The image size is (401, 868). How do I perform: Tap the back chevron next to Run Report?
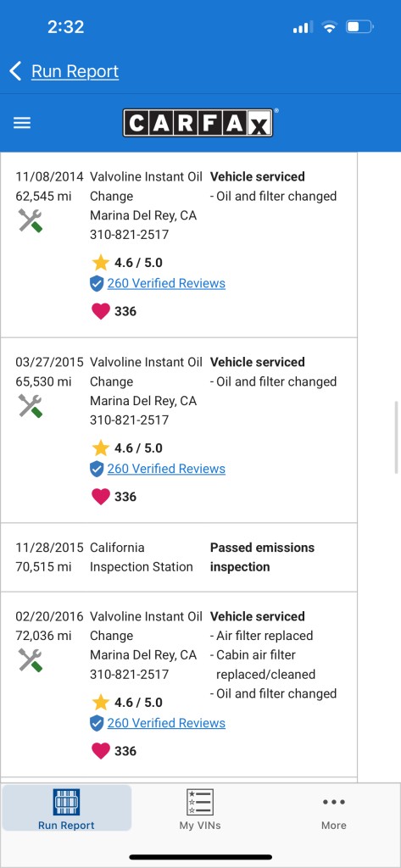(15, 71)
